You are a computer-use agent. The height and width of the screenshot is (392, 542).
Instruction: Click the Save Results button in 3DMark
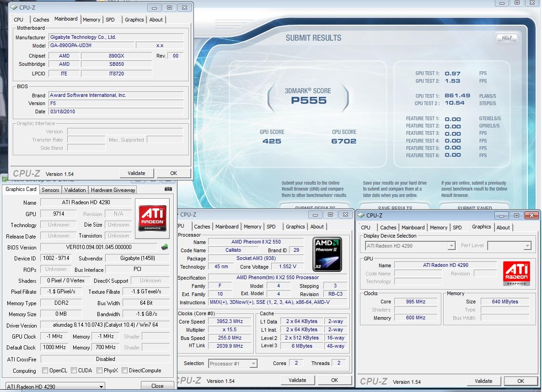(x=395, y=207)
